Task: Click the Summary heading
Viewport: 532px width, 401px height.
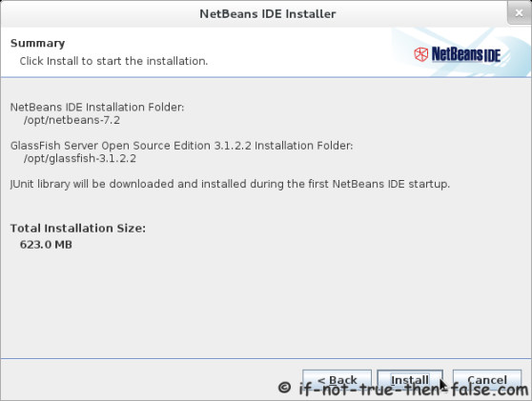Action: click(38, 44)
